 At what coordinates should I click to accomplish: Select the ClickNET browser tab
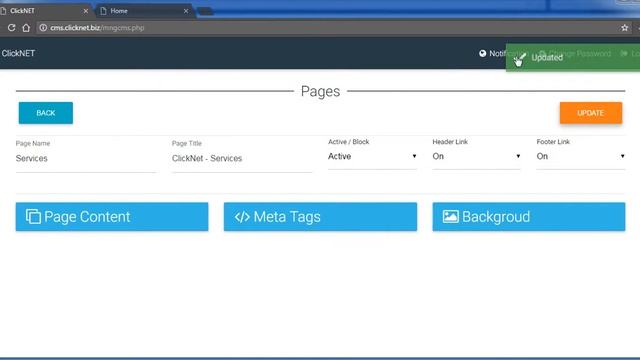click(x=45, y=11)
